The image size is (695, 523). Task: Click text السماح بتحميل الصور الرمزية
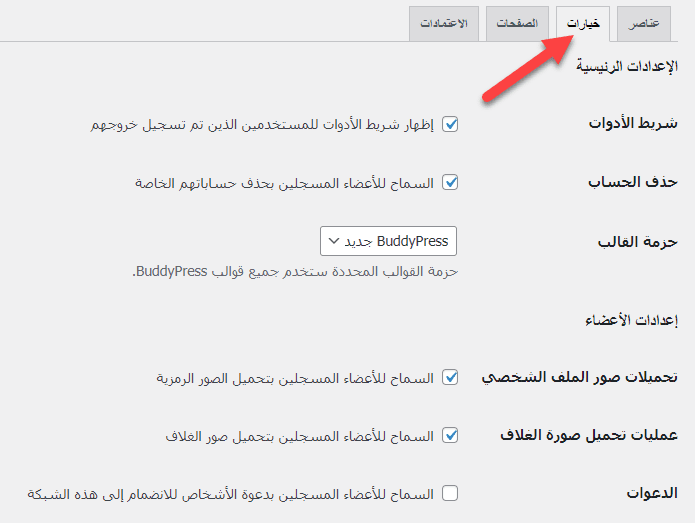[295, 378]
